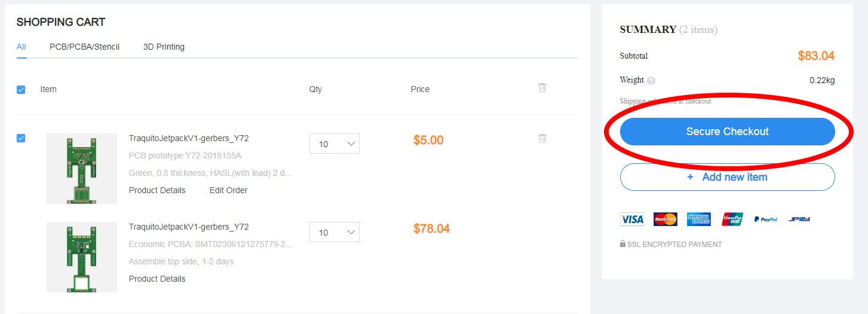The image size is (868, 314).
Task: Click the Add new item button
Action: 727,177
